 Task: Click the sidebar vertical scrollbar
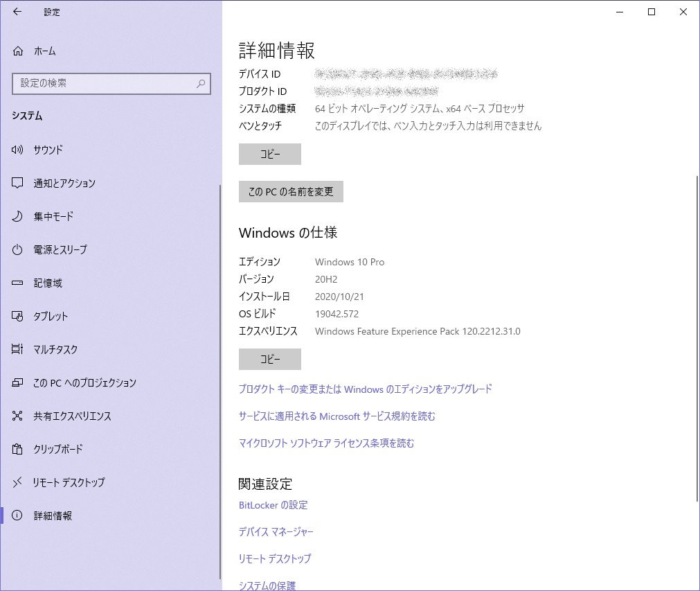(219, 382)
